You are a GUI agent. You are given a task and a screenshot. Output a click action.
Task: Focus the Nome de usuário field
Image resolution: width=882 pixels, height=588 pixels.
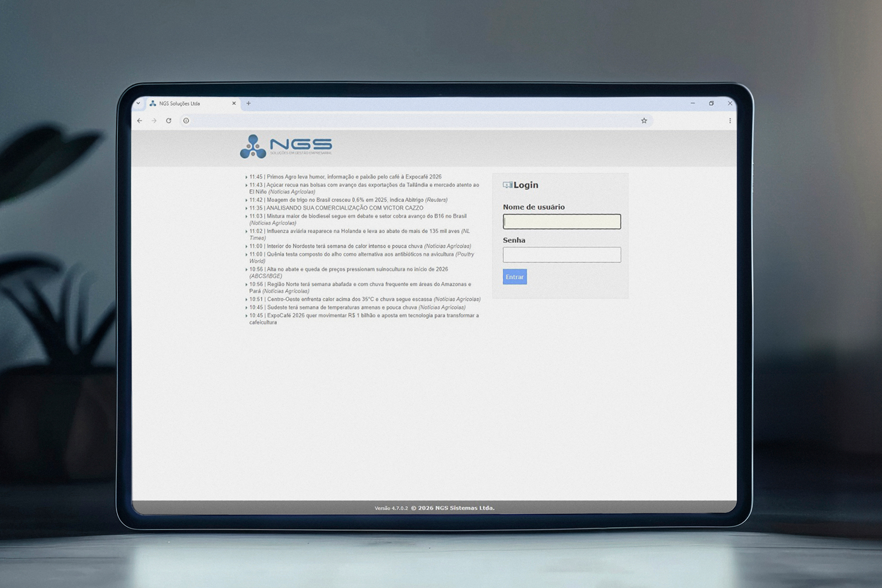[x=562, y=222]
